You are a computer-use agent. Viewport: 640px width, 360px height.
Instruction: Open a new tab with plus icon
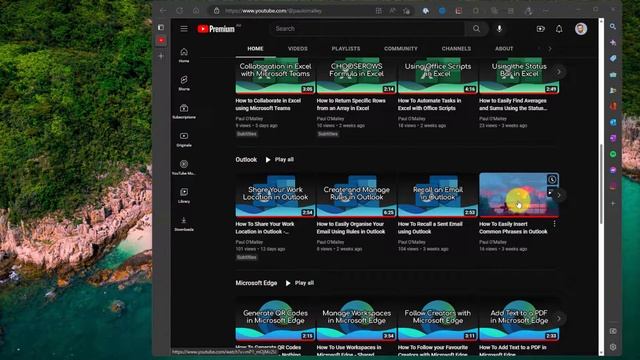tap(161, 56)
